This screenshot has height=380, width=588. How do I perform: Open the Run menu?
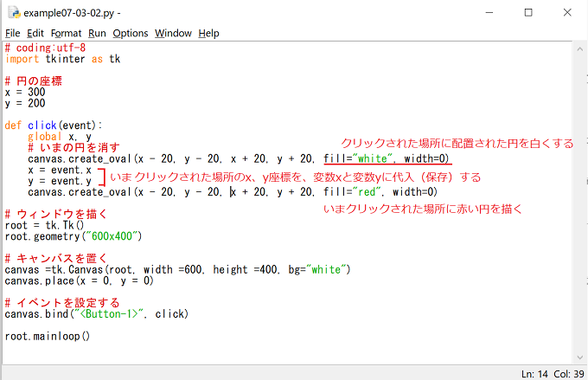(97, 33)
